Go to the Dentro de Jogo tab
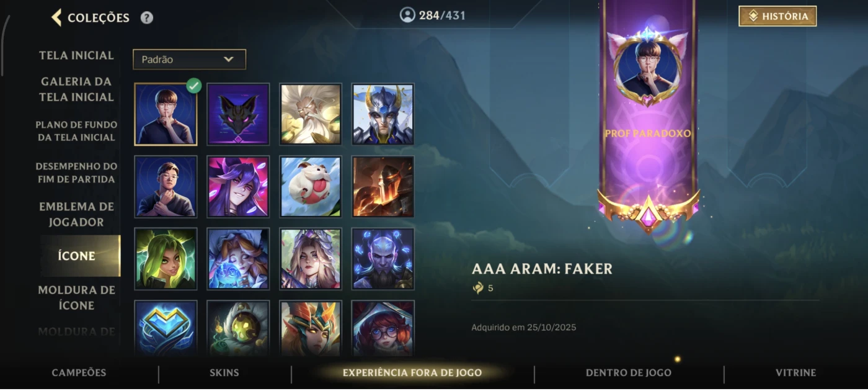Screen dimensions: 868x391 point(629,373)
